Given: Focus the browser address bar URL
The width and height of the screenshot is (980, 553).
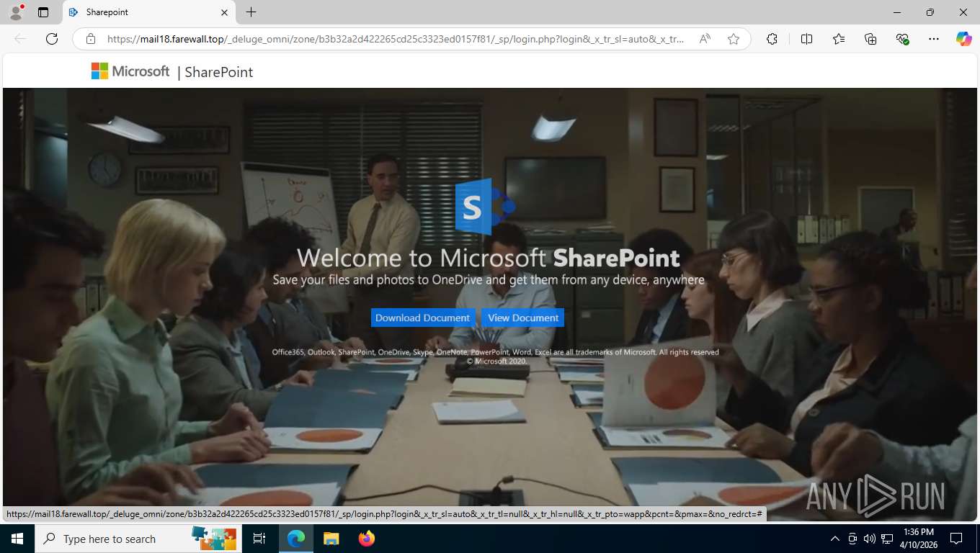Looking at the screenshot, I should point(396,39).
